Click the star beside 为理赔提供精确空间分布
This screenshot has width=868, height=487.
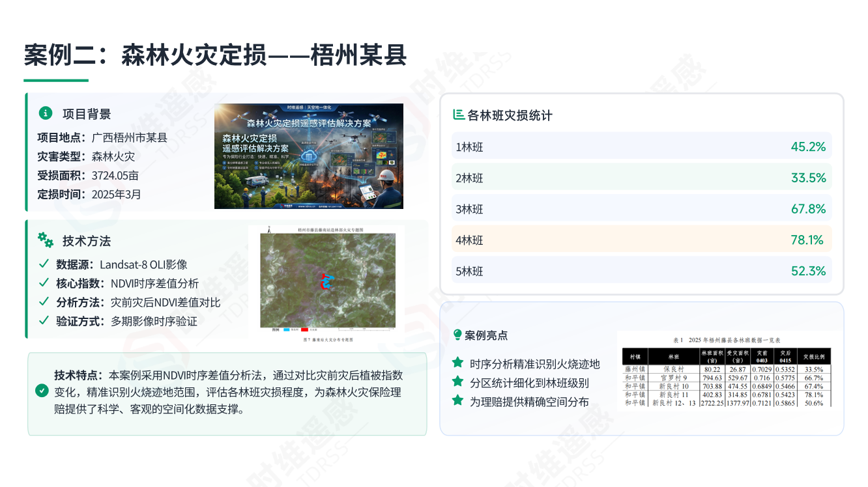(457, 401)
